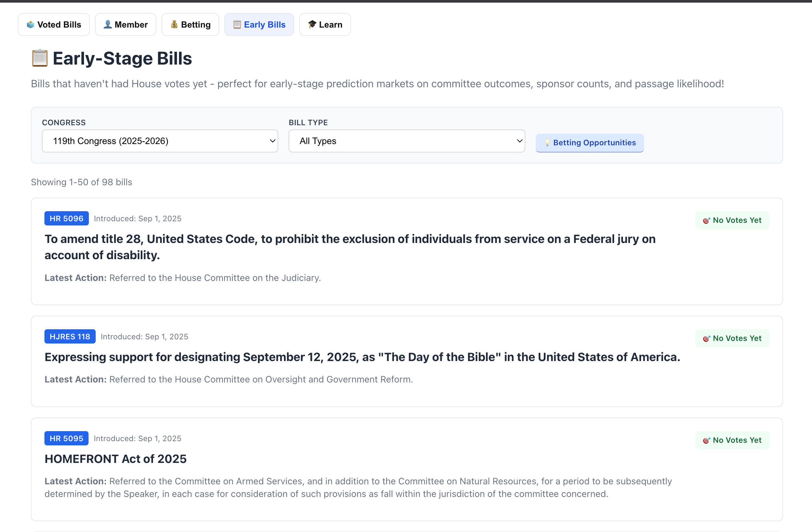The height and width of the screenshot is (532, 812).
Task: Click the money bag icon on Betting
Action: tap(174, 24)
